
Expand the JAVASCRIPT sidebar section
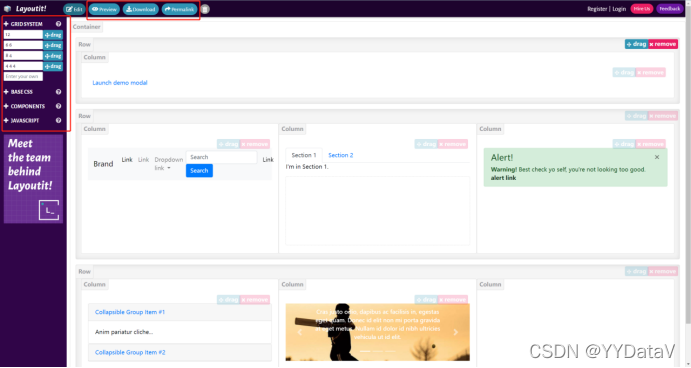click(21, 120)
